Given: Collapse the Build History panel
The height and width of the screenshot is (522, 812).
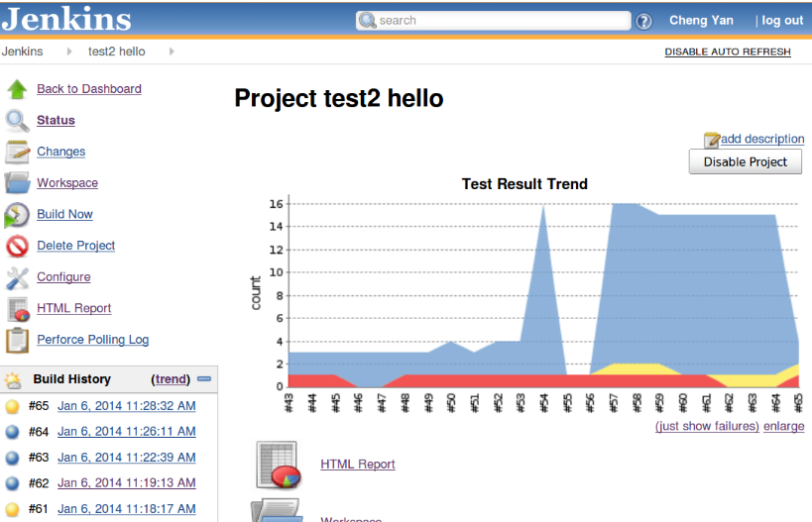Looking at the screenshot, I should click(204, 379).
